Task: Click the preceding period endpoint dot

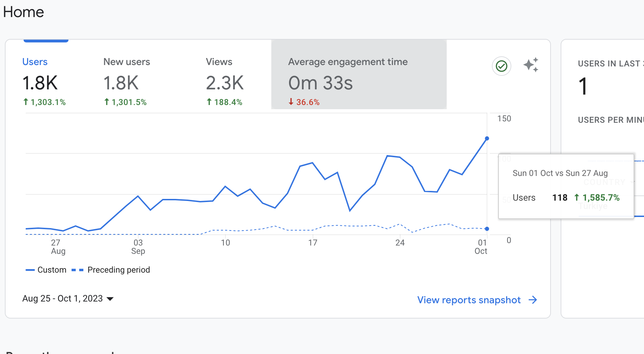Action: tap(487, 229)
